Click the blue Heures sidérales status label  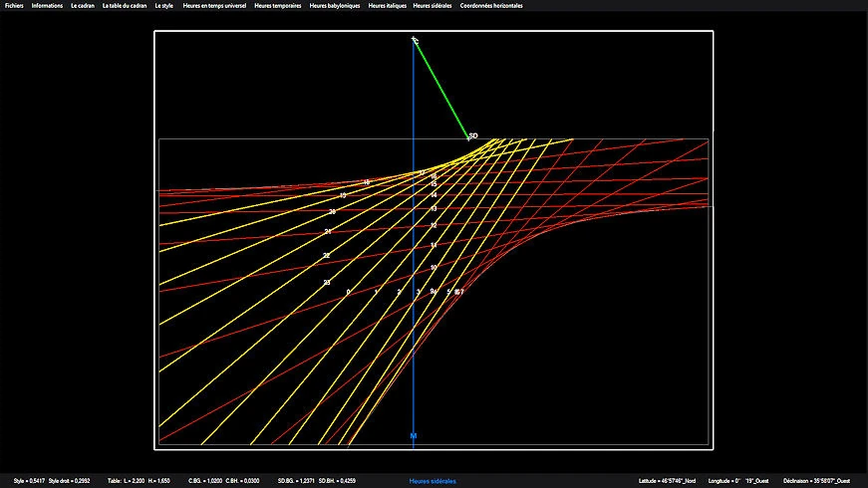[433, 481]
